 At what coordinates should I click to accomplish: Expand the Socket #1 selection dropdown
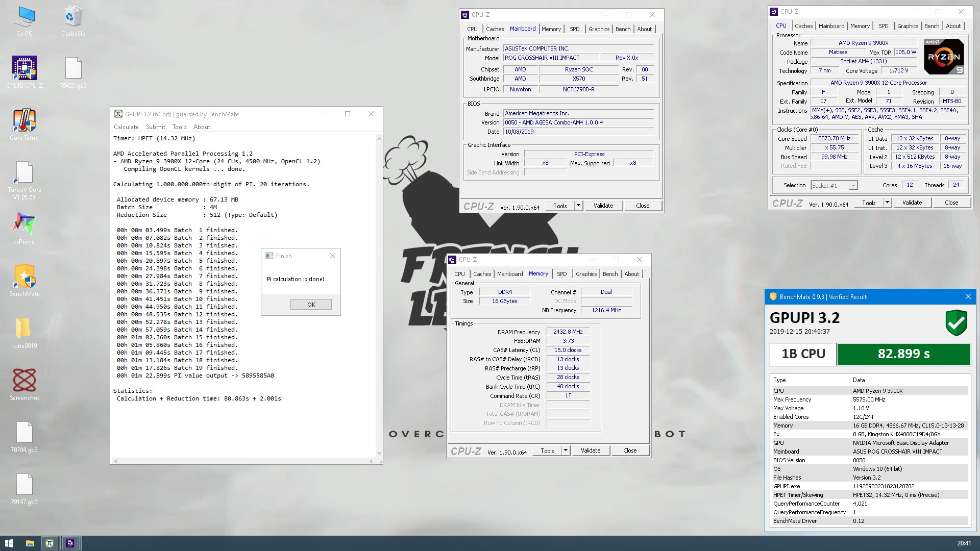tap(853, 186)
